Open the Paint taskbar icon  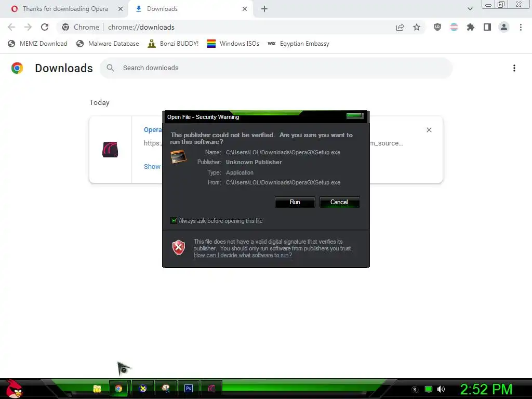pyautogui.click(x=166, y=389)
